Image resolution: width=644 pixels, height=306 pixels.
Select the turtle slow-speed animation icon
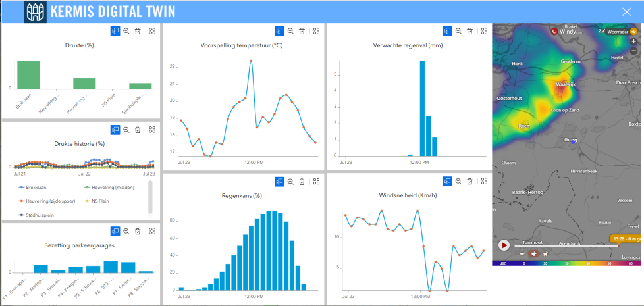(x=523, y=253)
